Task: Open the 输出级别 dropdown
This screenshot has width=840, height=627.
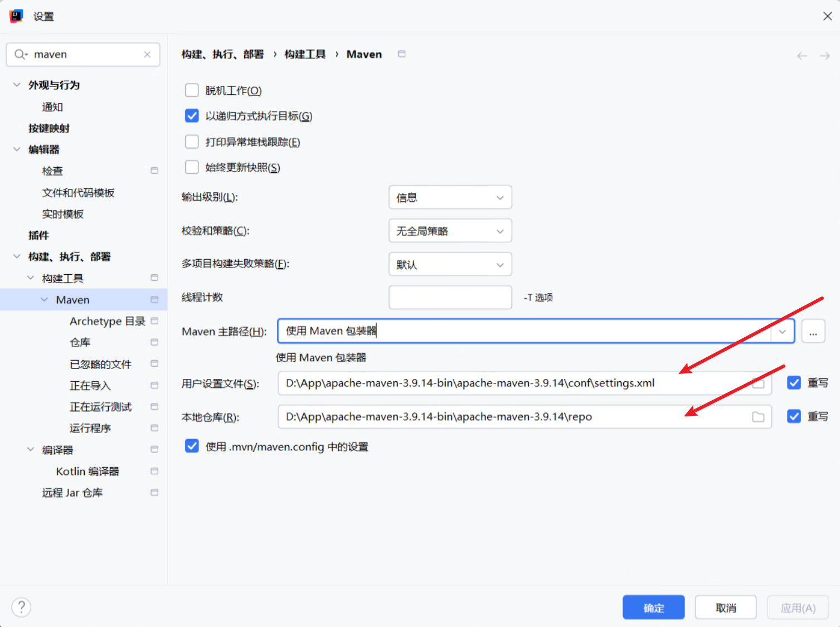Action: pyautogui.click(x=450, y=197)
